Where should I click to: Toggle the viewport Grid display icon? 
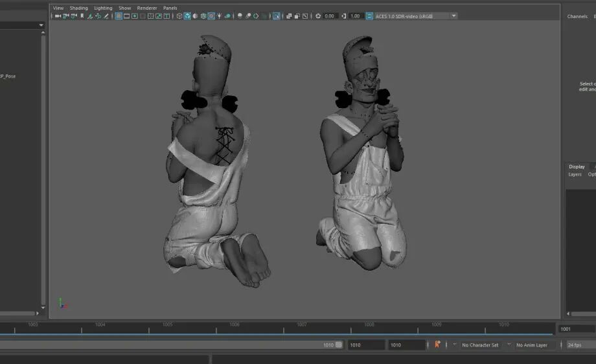tap(119, 16)
